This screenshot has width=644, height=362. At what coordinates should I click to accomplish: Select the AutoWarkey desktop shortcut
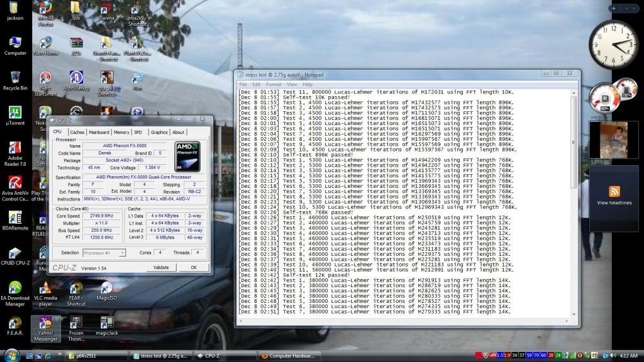(76, 81)
